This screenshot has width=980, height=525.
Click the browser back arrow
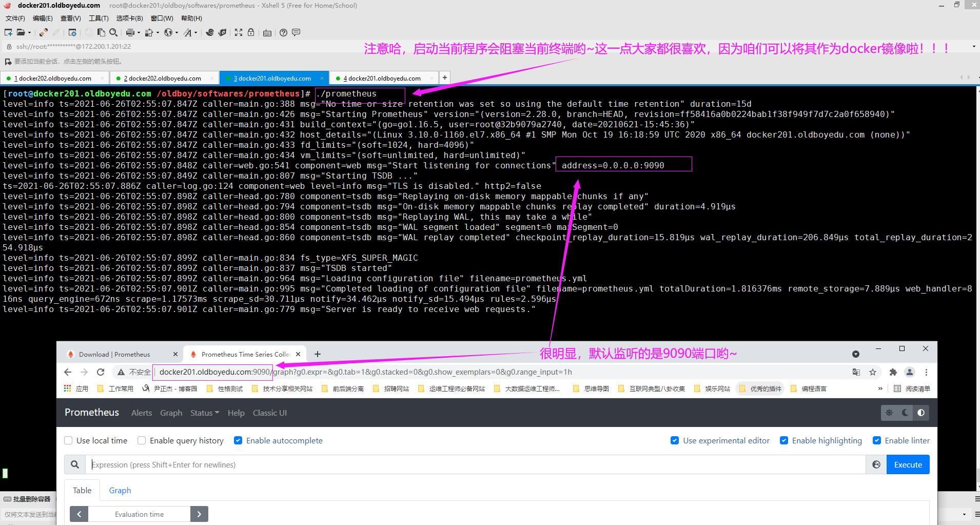click(x=68, y=372)
